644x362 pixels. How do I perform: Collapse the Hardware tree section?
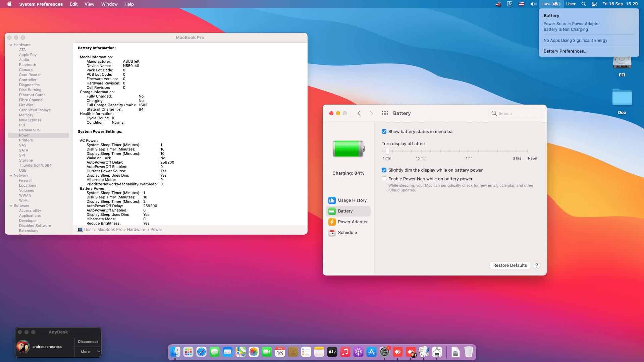coord(11,45)
